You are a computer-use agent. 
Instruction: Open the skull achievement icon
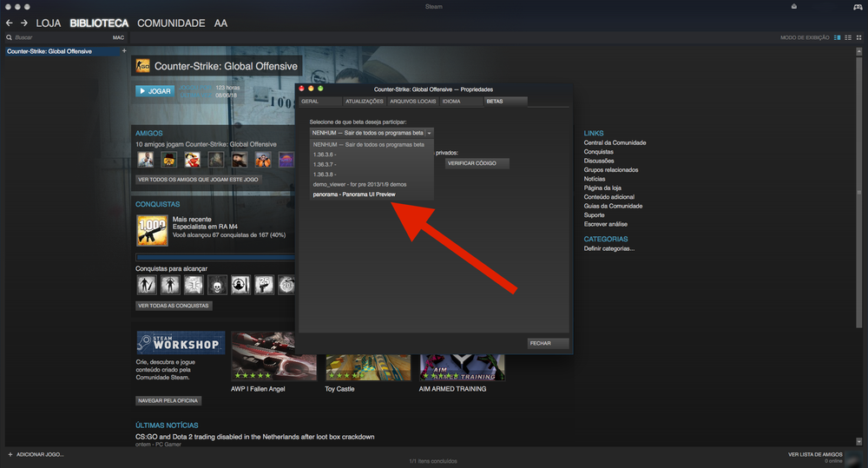(217, 286)
